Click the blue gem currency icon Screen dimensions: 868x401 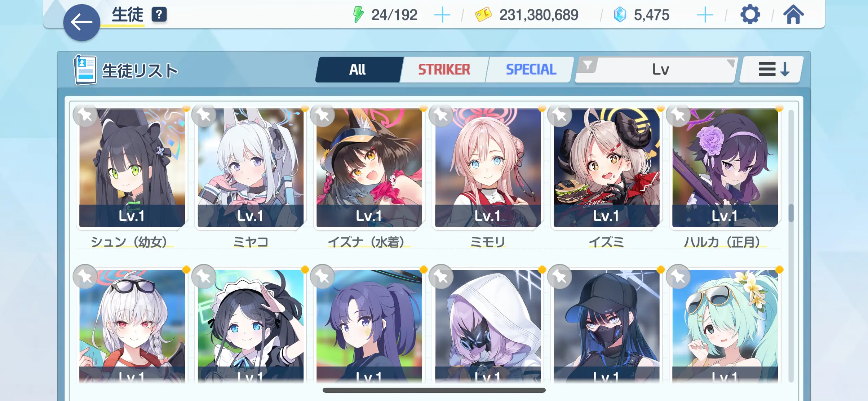pyautogui.click(x=620, y=15)
